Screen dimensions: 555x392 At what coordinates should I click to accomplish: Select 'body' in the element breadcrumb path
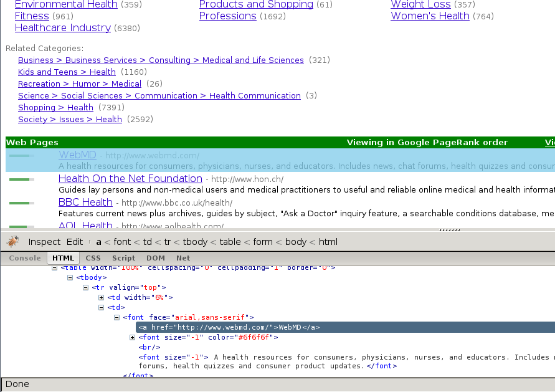pyautogui.click(x=296, y=242)
